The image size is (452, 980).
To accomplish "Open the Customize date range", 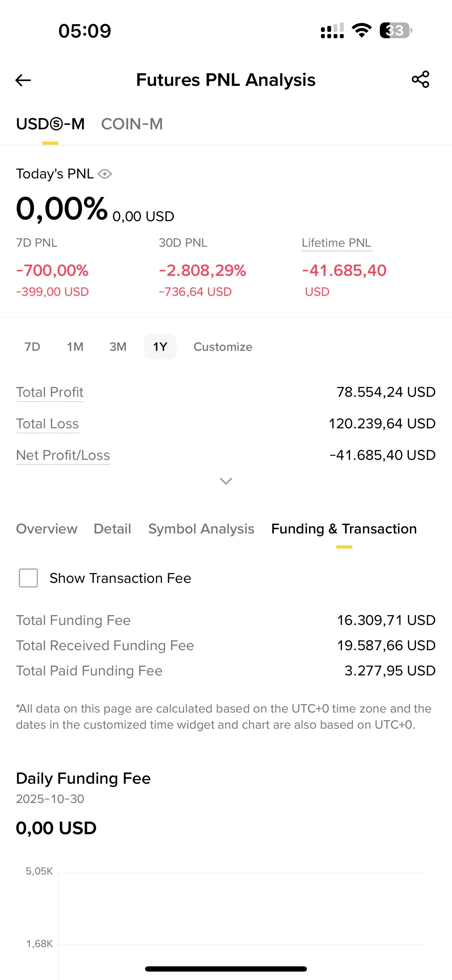I will pos(223,347).
